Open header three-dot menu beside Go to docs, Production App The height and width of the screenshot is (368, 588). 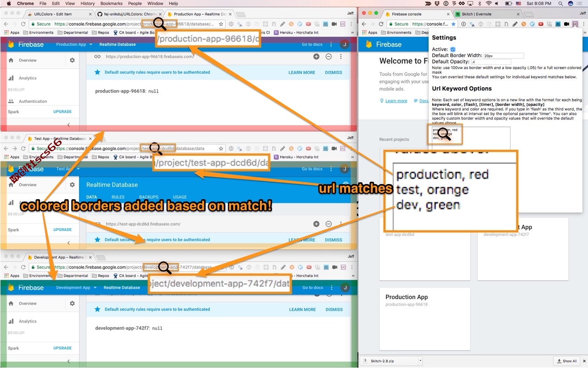coord(331,45)
